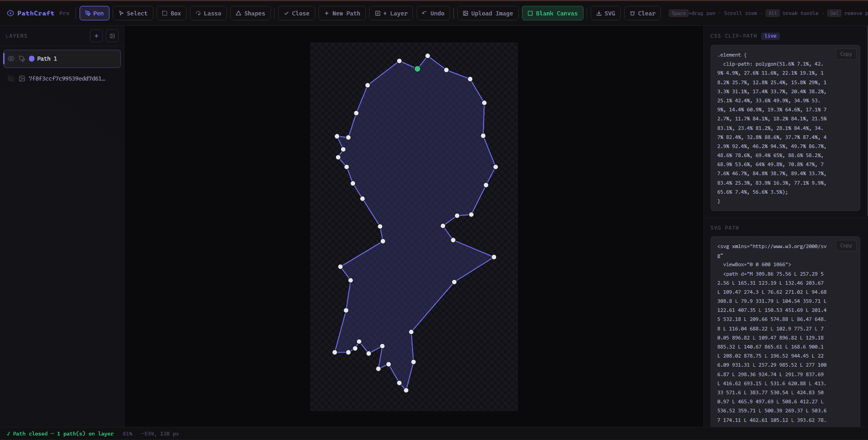
Task: Click the image icon of 7f8f3ccf layer
Action: coord(22,79)
